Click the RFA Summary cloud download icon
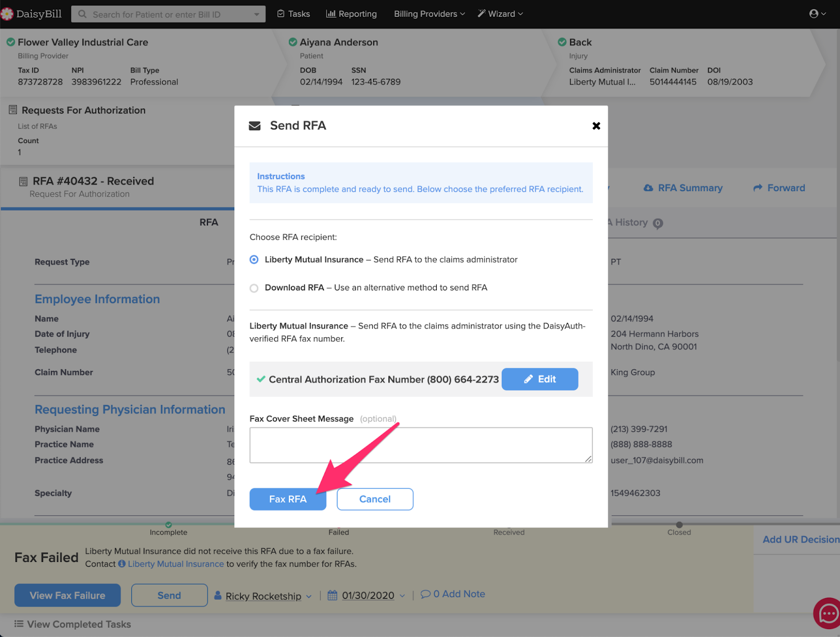Image resolution: width=840 pixels, height=637 pixels. [648, 188]
